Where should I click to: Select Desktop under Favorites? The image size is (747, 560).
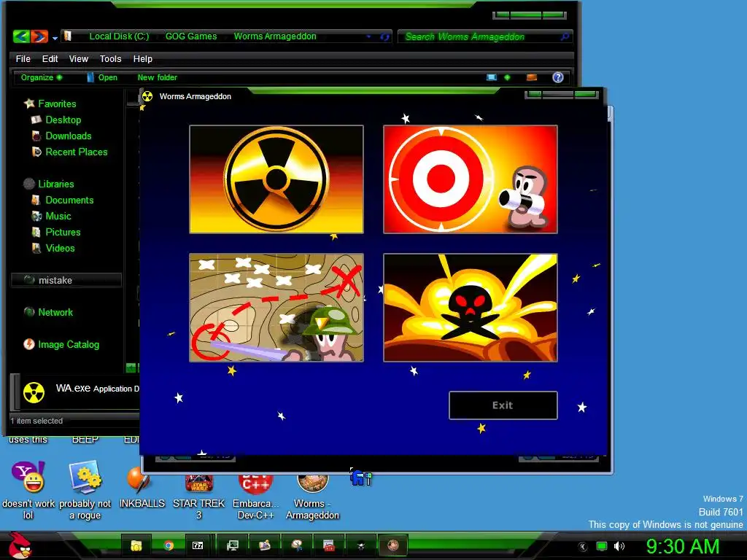[x=56, y=120]
